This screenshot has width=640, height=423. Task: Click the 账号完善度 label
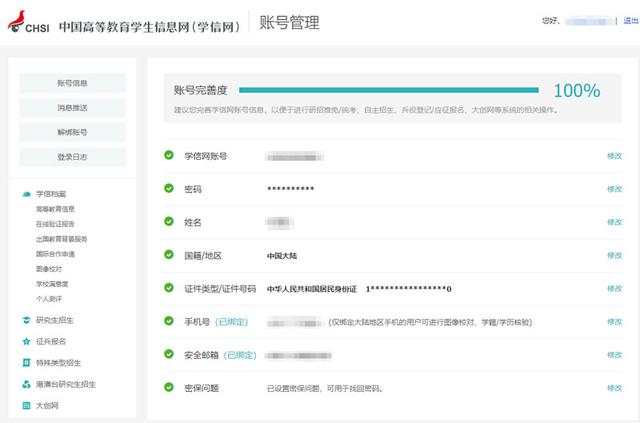(x=200, y=90)
